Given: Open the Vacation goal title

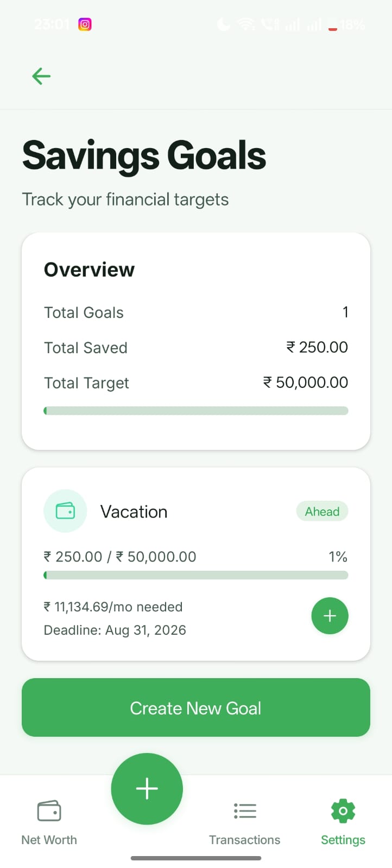Looking at the screenshot, I should [134, 512].
